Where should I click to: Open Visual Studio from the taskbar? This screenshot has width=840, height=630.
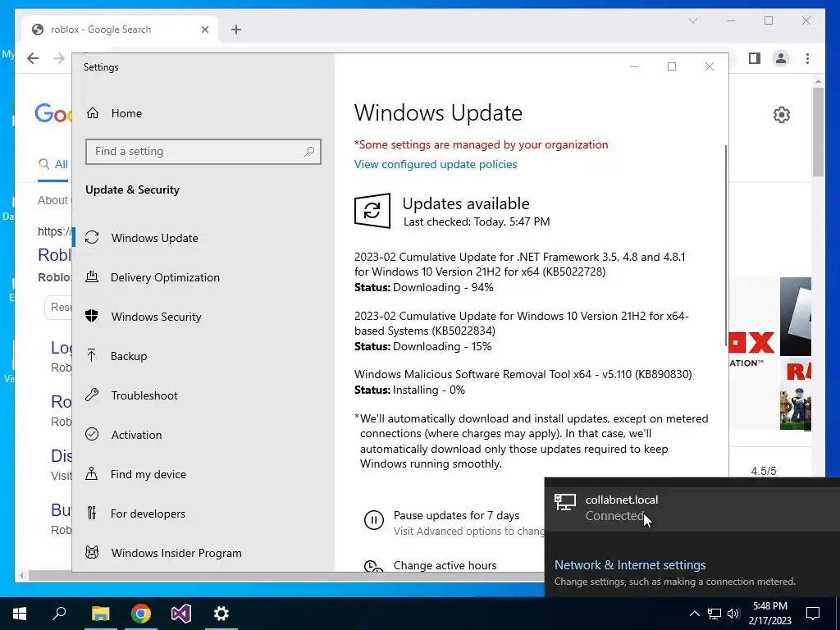181,614
